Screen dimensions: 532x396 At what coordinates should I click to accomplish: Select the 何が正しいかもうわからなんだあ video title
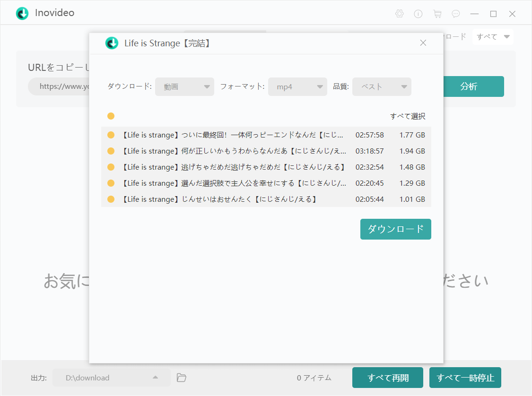(x=234, y=151)
